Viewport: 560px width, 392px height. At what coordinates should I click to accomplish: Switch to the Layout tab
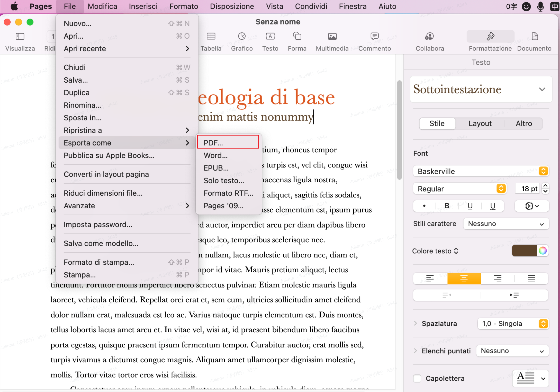click(480, 123)
